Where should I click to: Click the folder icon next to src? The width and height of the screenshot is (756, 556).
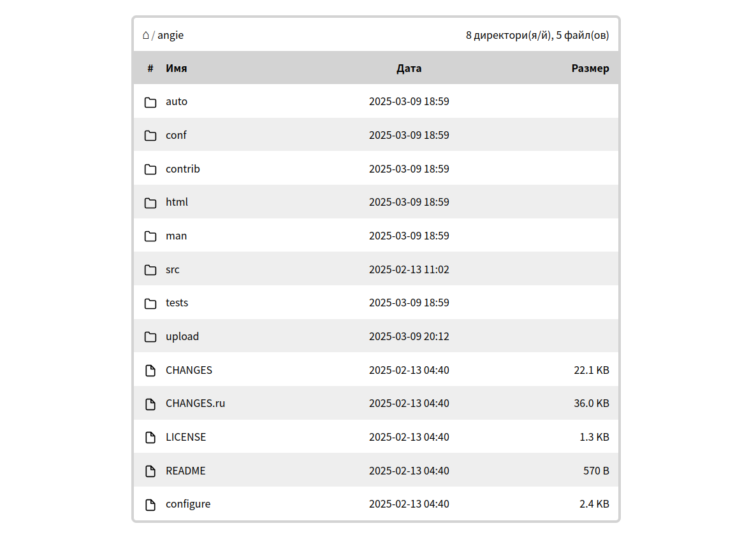coord(150,270)
